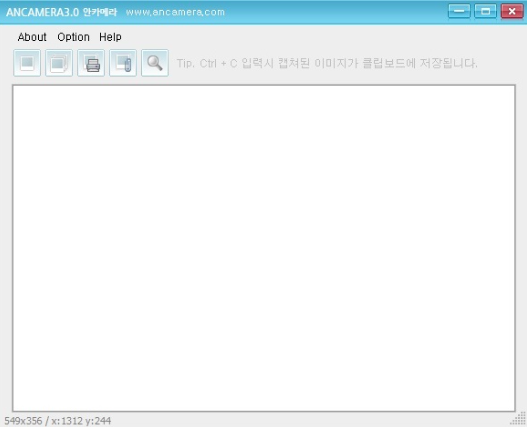Click the stacked multi-window capture icon

[x=59, y=63]
